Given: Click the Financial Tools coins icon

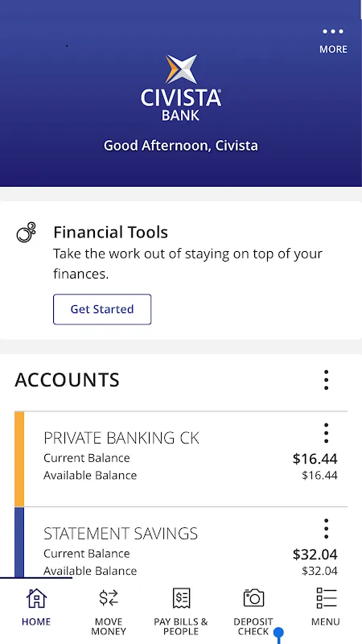Looking at the screenshot, I should click(26, 233).
